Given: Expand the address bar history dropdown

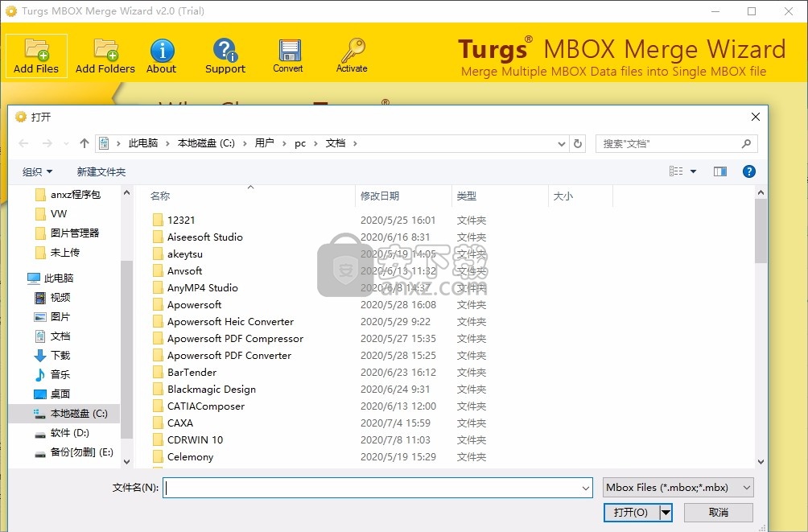Looking at the screenshot, I should tap(562, 144).
